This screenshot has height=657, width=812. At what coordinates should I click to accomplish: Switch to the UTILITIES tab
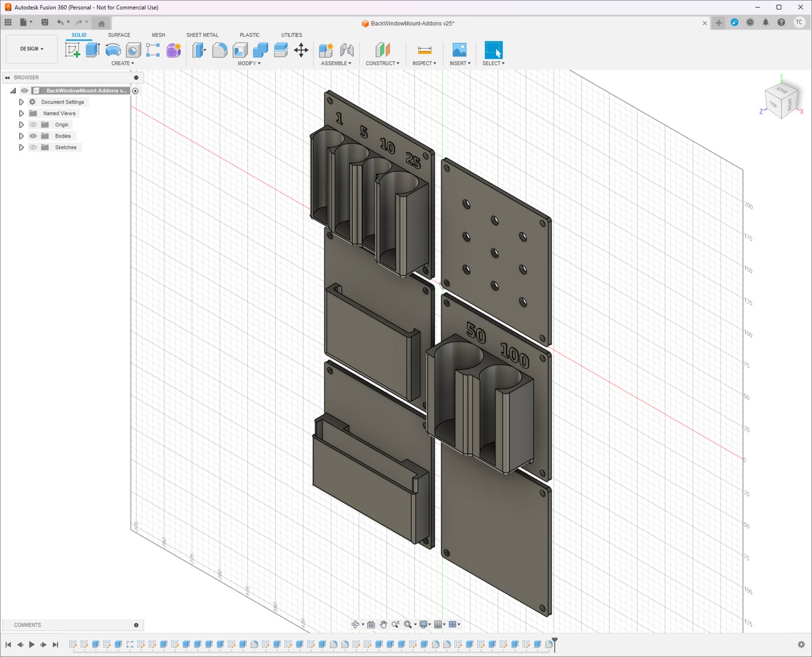coord(291,35)
